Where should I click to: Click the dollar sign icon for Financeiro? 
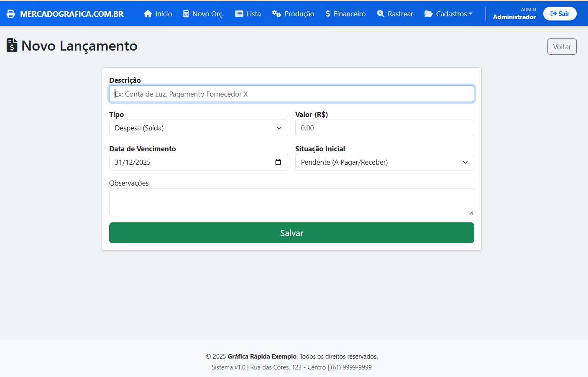click(328, 14)
